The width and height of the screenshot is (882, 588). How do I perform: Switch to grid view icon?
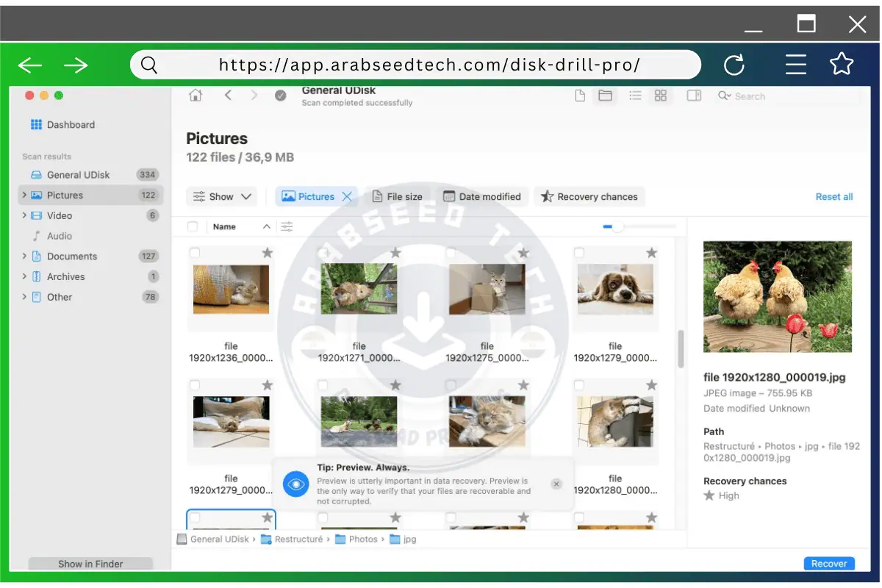(x=660, y=96)
